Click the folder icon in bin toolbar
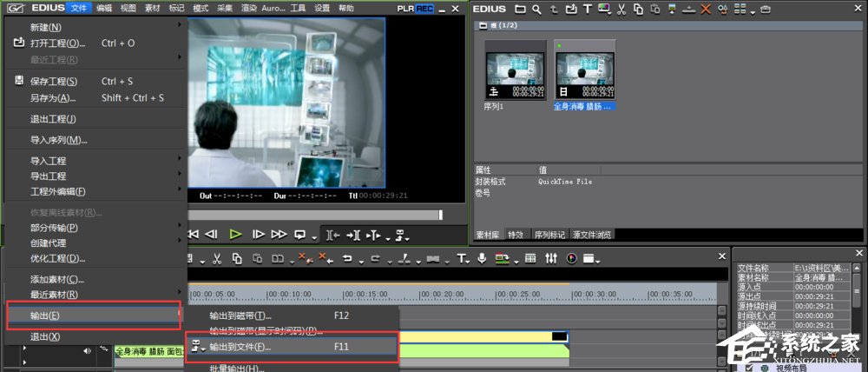Image resolution: width=868 pixels, height=372 pixels. pos(521,10)
